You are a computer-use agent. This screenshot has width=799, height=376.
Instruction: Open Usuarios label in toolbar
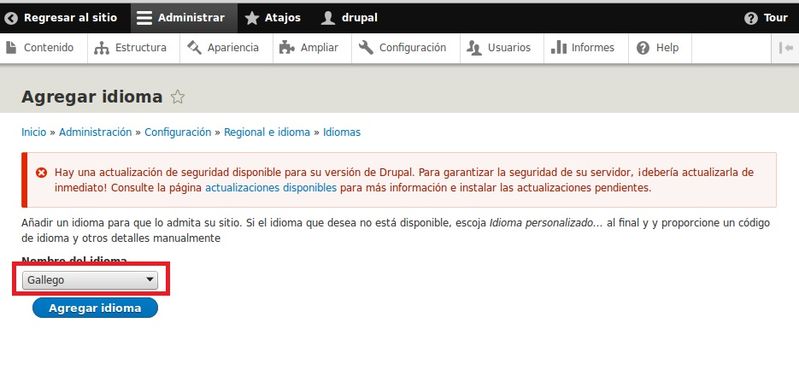click(x=509, y=47)
